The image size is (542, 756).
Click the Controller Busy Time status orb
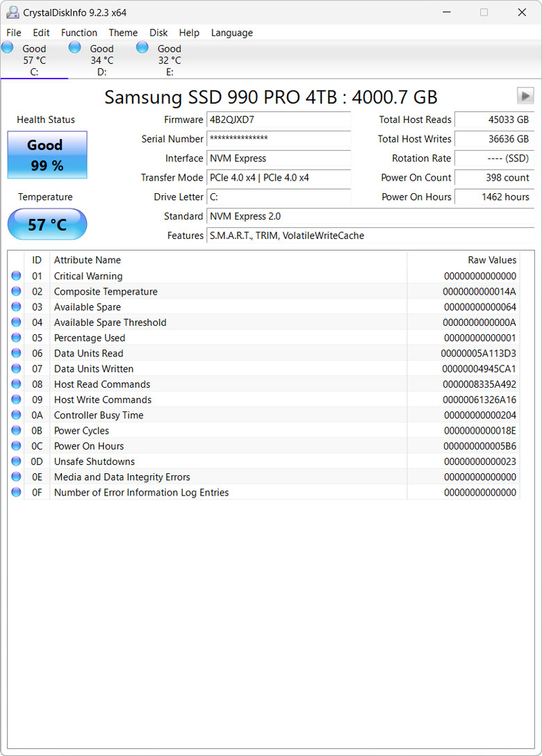(17, 415)
